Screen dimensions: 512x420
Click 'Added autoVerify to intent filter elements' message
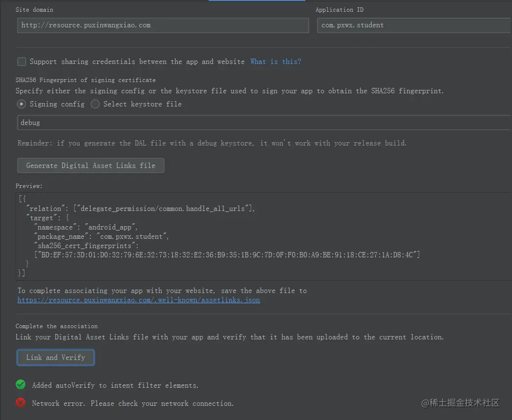pos(115,385)
